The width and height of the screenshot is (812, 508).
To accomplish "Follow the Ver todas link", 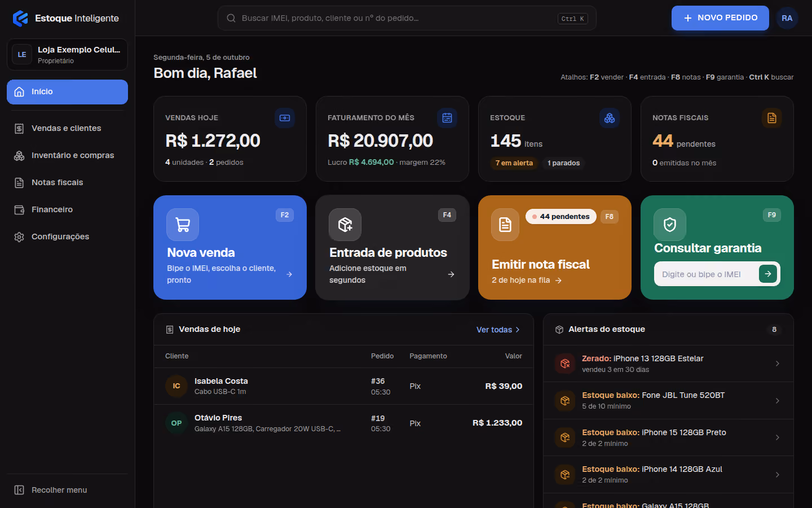I will pyautogui.click(x=498, y=330).
